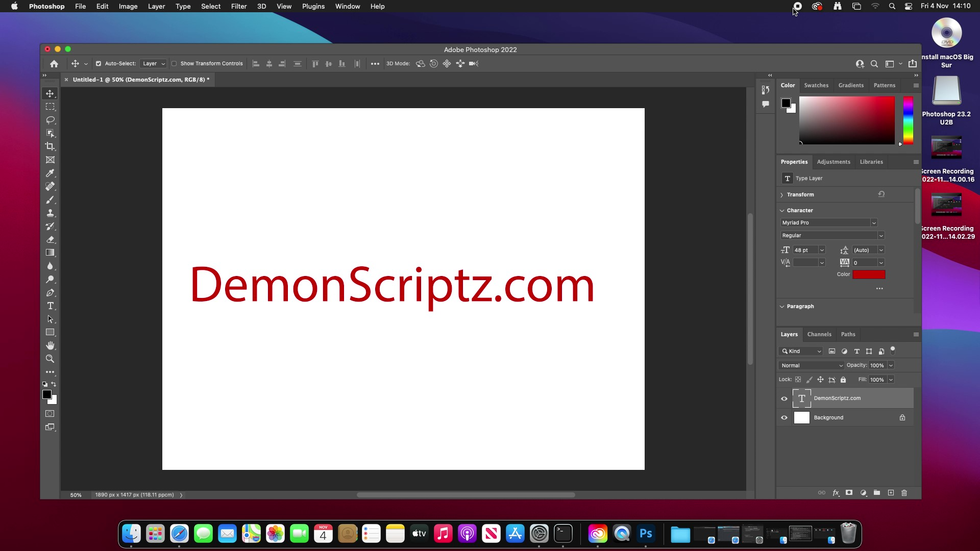Hide the DemonScriptz.com text layer
The width and height of the screenshot is (980, 551).
tap(785, 398)
